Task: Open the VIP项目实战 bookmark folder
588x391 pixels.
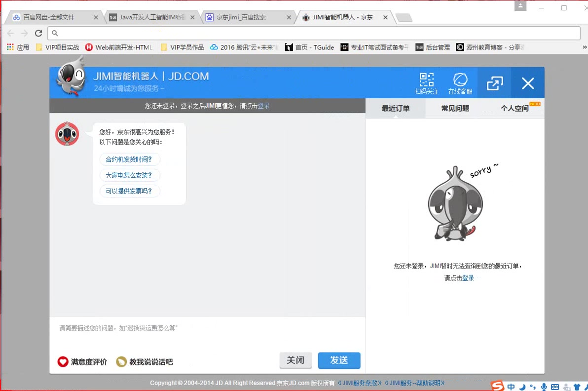Action: click(x=57, y=47)
